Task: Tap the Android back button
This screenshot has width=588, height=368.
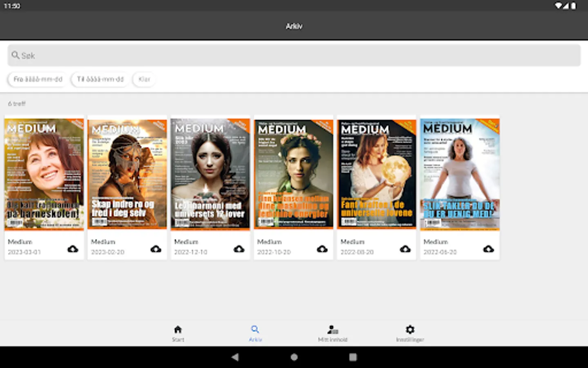Action: (x=235, y=357)
